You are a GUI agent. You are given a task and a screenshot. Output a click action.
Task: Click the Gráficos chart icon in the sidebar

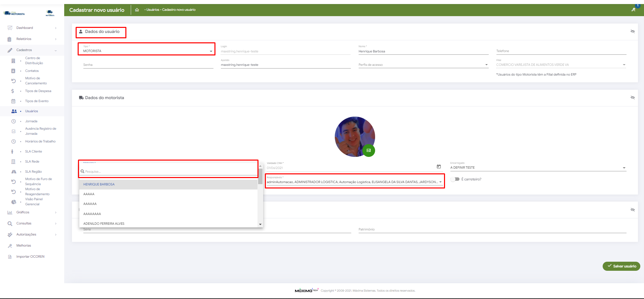10,212
